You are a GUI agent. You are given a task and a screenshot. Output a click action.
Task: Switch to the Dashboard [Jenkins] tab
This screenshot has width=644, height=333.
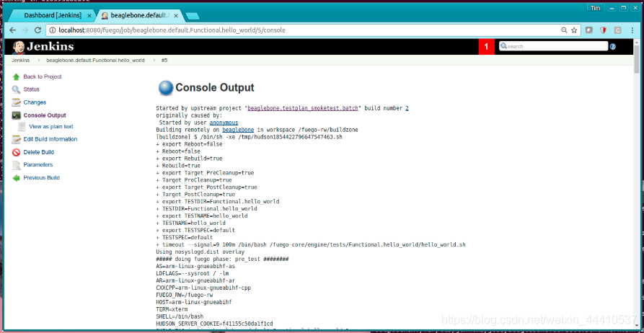coord(51,16)
